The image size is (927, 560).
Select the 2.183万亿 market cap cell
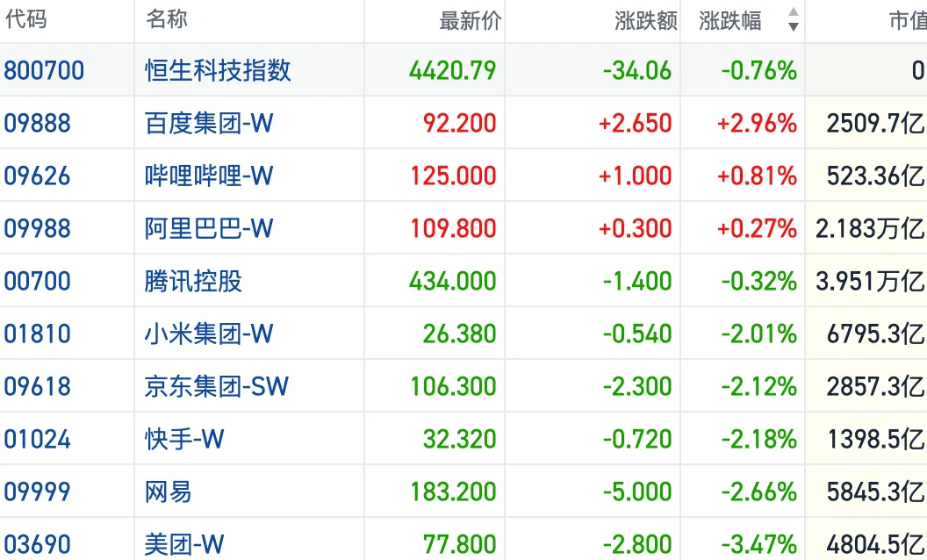pos(870,229)
